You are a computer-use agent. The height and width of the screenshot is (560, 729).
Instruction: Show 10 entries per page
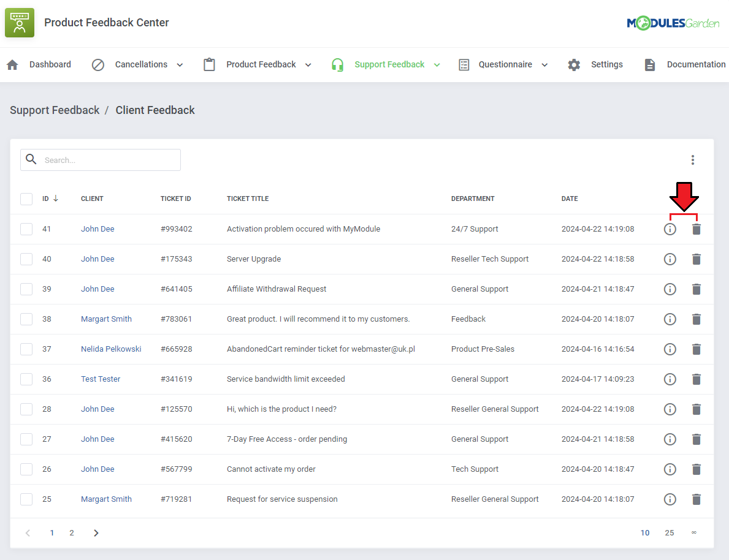point(645,533)
